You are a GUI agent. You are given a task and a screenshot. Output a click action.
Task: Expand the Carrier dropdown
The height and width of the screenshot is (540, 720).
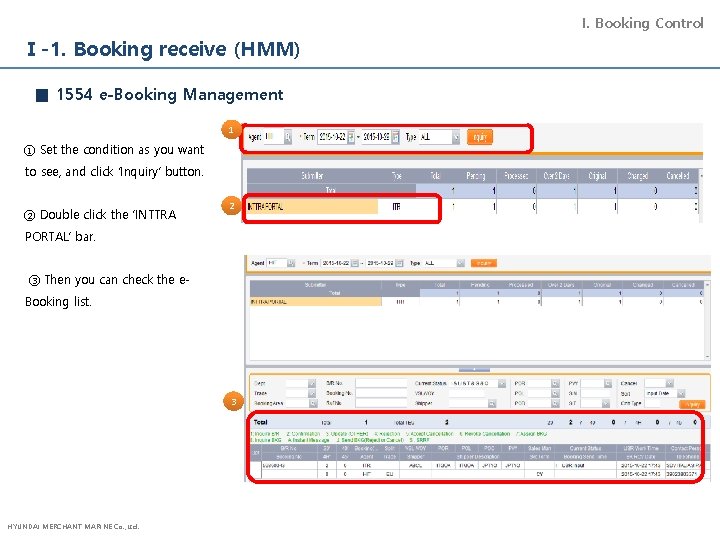click(669, 383)
